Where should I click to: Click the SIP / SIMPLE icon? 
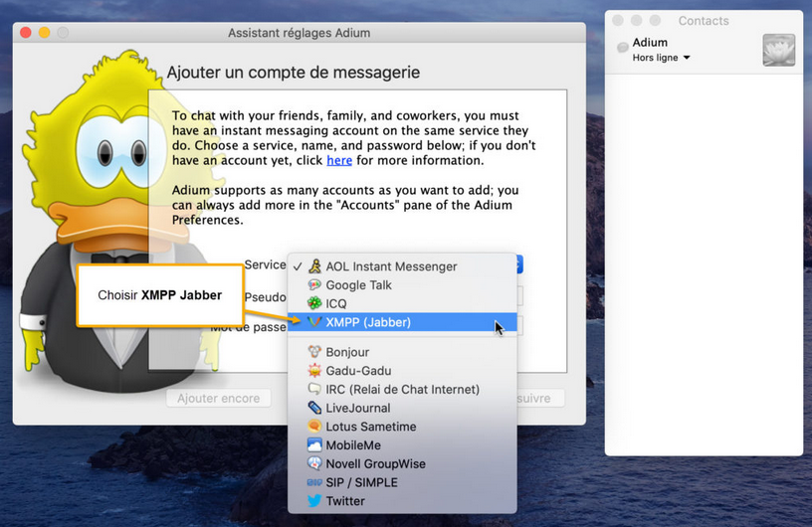pyautogui.click(x=314, y=482)
